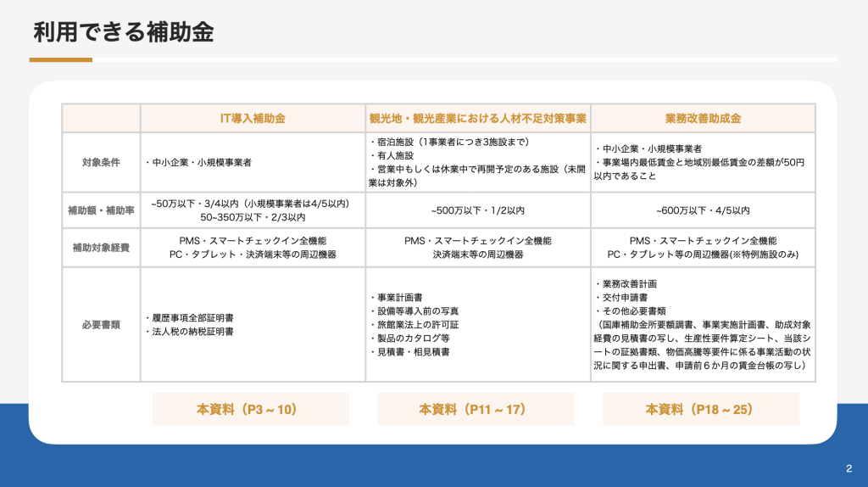Click the lone 決済端末等の周辺機器 line in the middle column
The image size is (868, 487).
click(x=478, y=255)
